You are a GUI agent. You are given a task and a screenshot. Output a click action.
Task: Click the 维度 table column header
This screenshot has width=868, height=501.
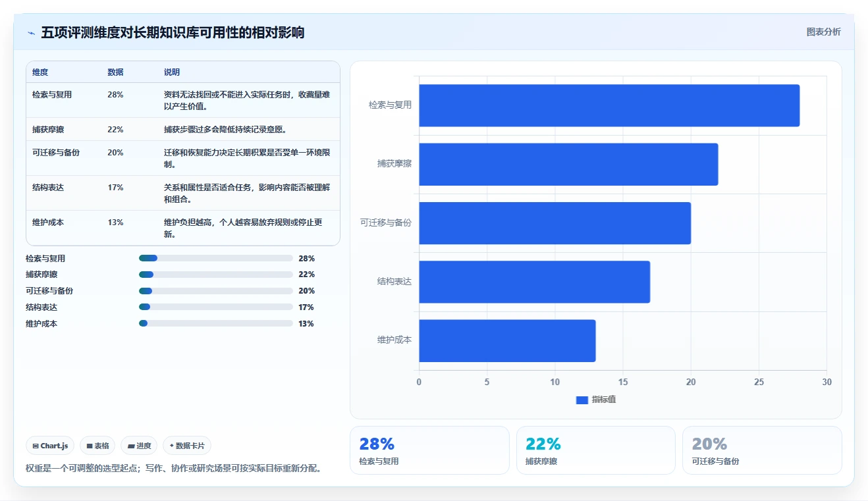pos(40,72)
